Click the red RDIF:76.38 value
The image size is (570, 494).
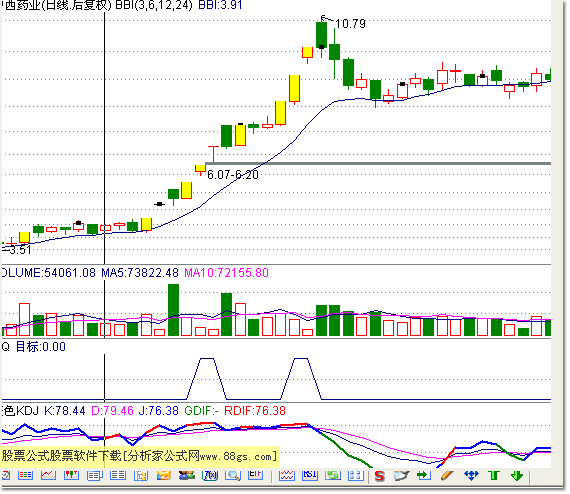[255, 411]
